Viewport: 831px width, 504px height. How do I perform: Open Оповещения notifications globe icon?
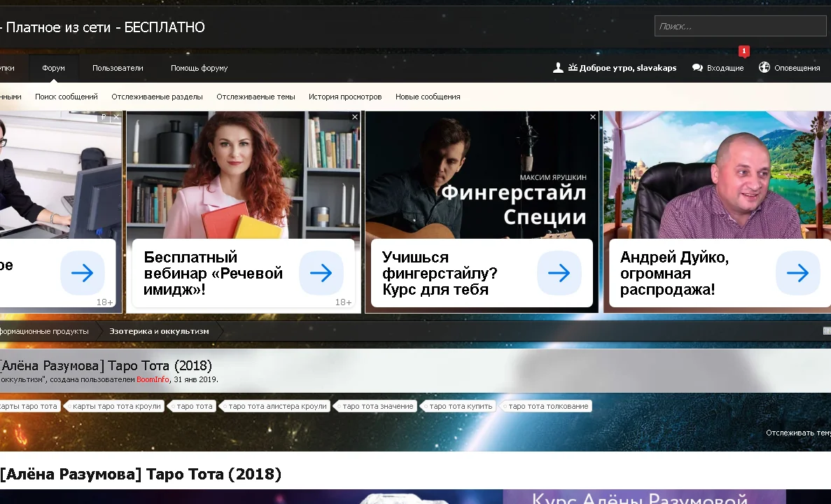point(764,68)
